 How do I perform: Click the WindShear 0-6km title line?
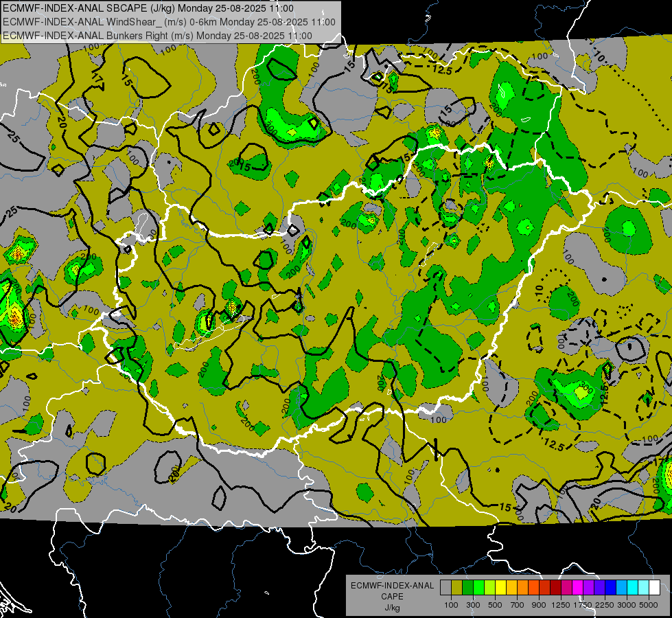point(169,22)
